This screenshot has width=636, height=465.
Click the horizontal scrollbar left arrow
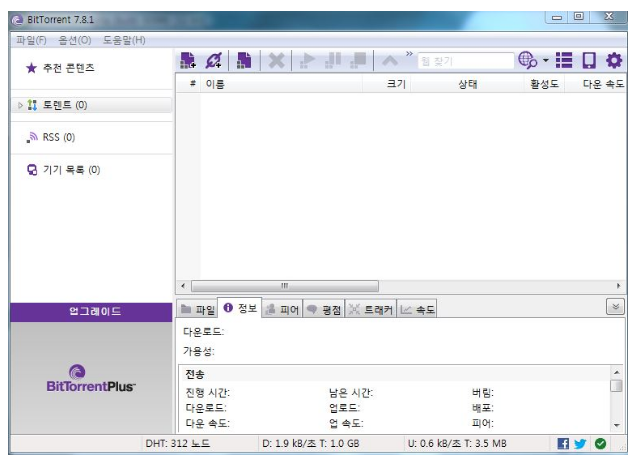(x=183, y=286)
